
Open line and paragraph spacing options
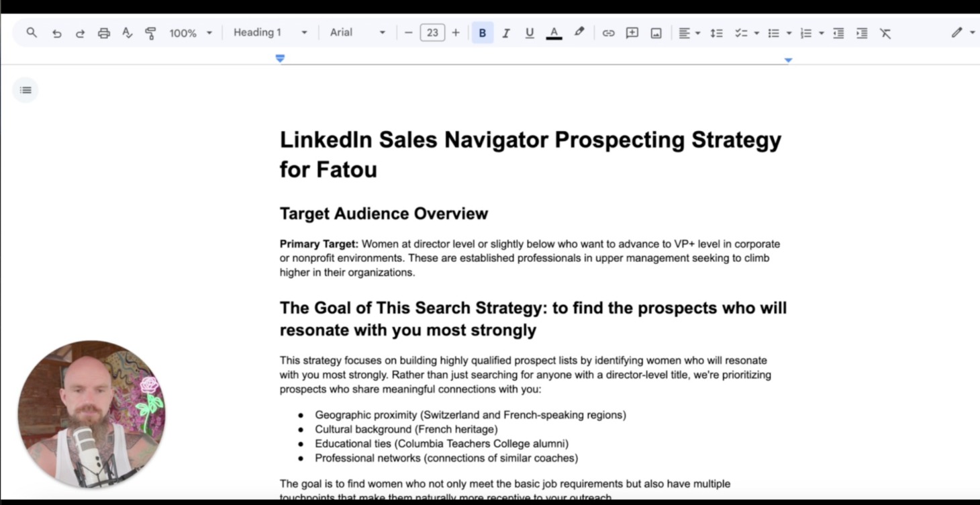click(716, 33)
